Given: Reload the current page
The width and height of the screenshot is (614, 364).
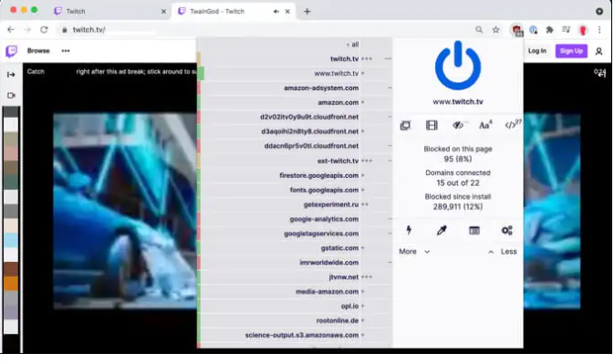Looking at the screenshot, I should click(x=45, y=30).
